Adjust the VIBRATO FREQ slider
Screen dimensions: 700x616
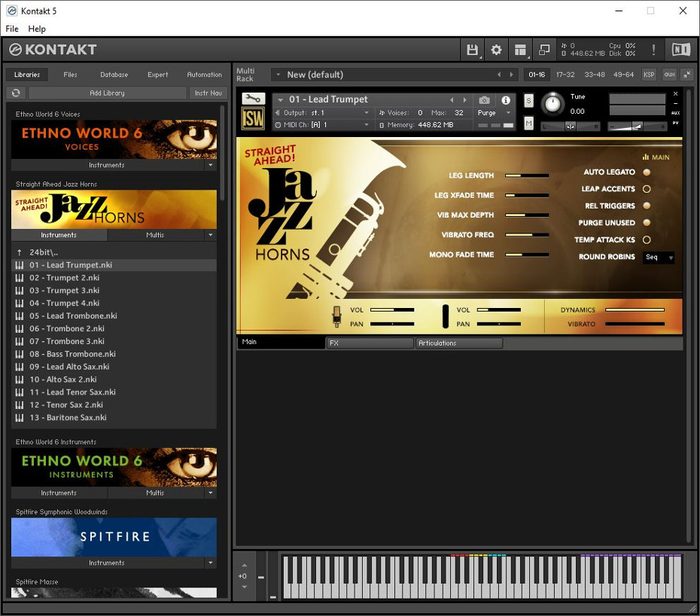[x=527, y=235]
